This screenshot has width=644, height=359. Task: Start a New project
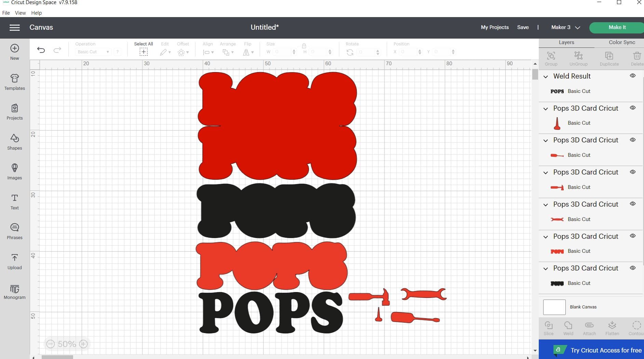click(14, 52)
